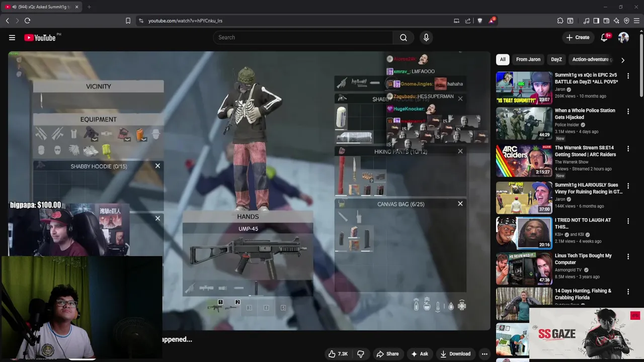Start voice search with the microphone
644x362 pixels.
pos(426,38)
